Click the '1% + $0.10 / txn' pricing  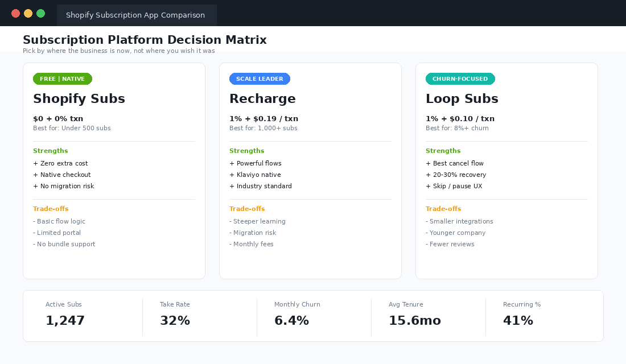460,118
